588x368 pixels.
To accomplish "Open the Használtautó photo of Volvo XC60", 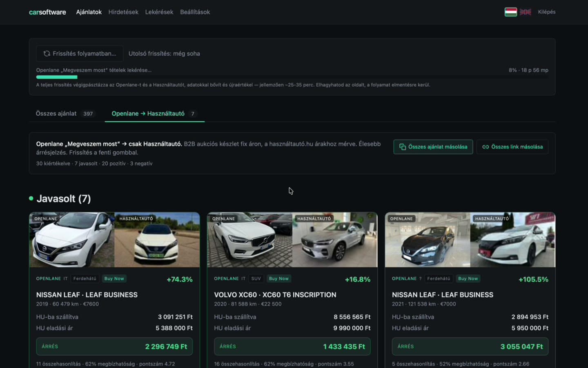I will [335, 240].
